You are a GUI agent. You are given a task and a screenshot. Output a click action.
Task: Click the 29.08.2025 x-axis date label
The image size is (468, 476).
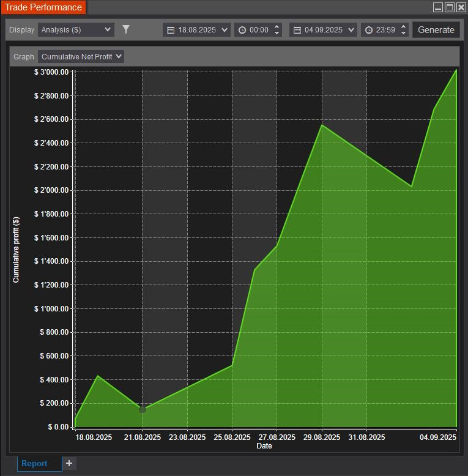pyautogui.click(x=322, y=437)
